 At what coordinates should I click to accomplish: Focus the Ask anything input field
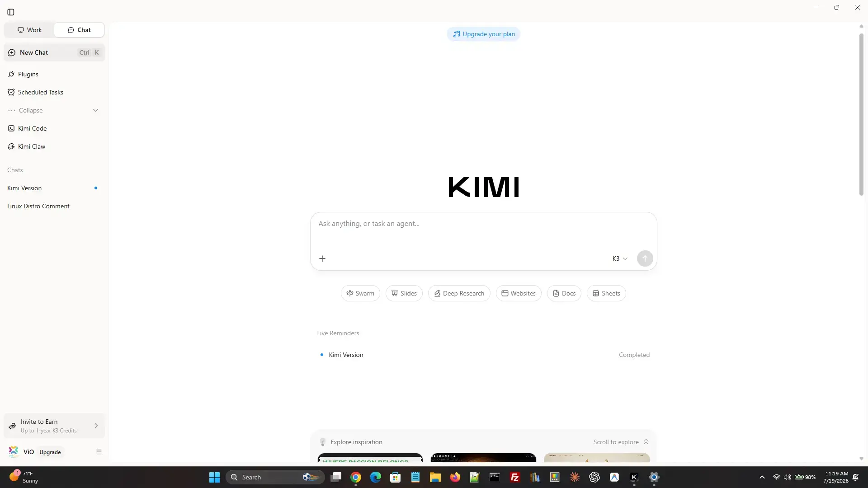point(483,224)
